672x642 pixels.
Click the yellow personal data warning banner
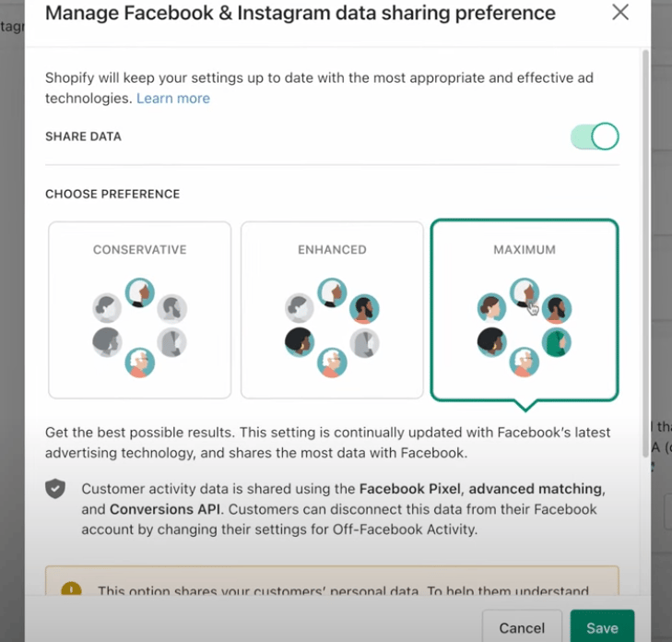[x=332, y=586]
